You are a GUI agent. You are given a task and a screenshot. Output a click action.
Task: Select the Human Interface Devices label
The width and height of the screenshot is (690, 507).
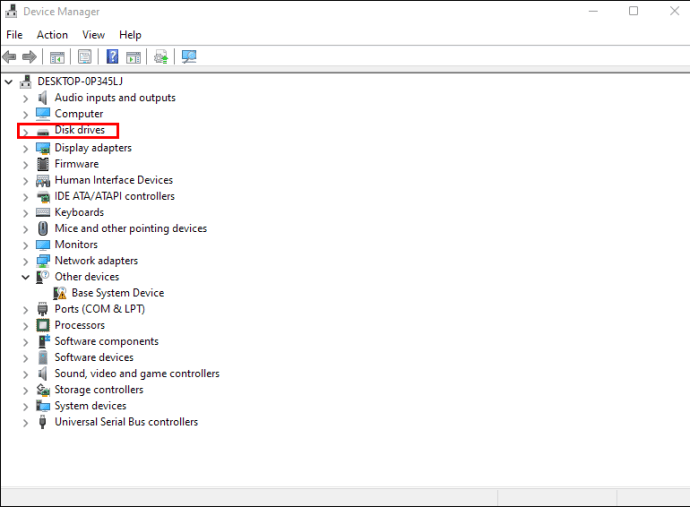tap(114, 180)
